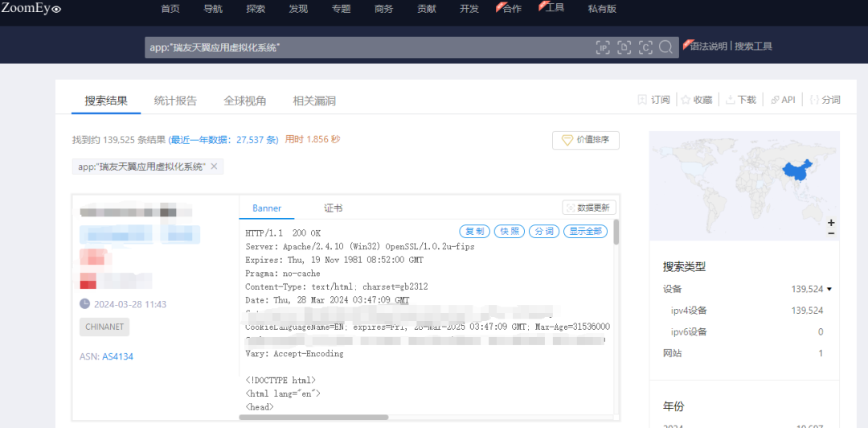Select the 证书 tab

click(334, 208)
